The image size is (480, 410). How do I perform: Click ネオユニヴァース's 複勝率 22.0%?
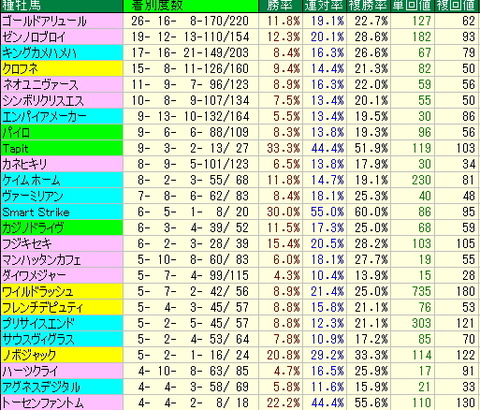click(x=371, y=85)
